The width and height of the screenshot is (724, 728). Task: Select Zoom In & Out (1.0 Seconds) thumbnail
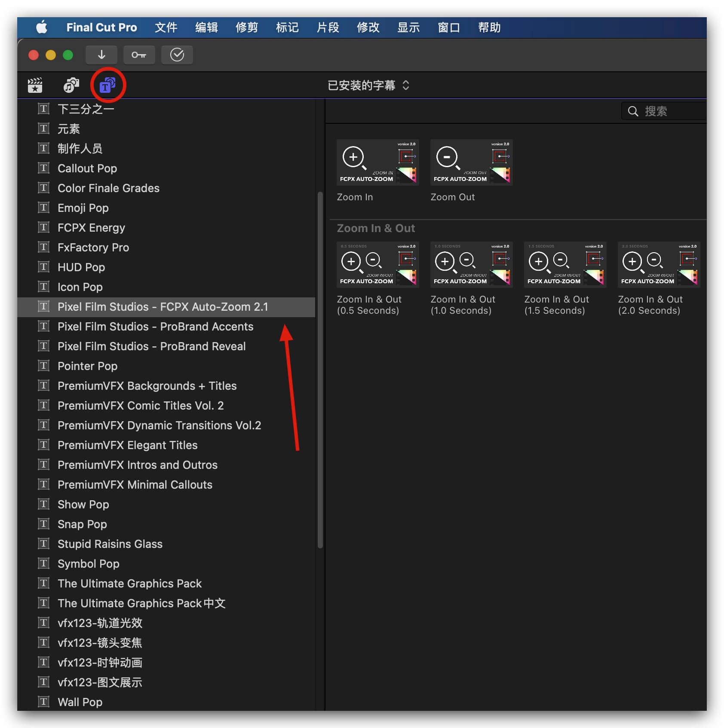(x=472, y=265)
